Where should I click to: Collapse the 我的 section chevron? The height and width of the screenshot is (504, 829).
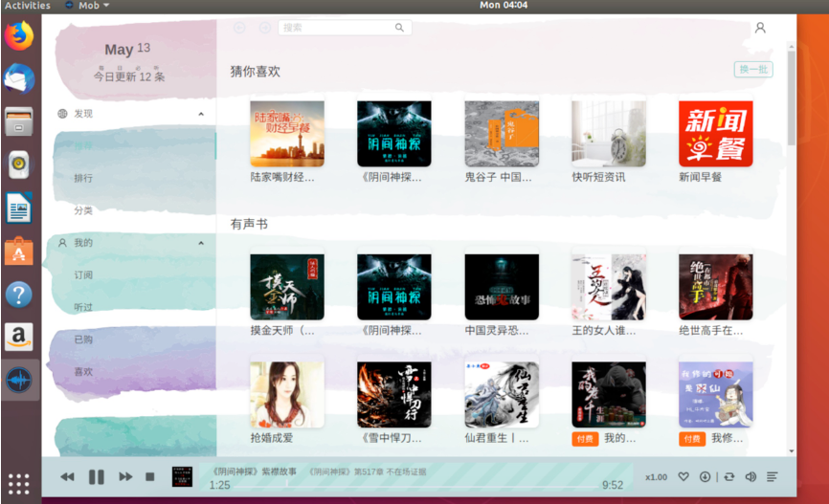(201, 243)
